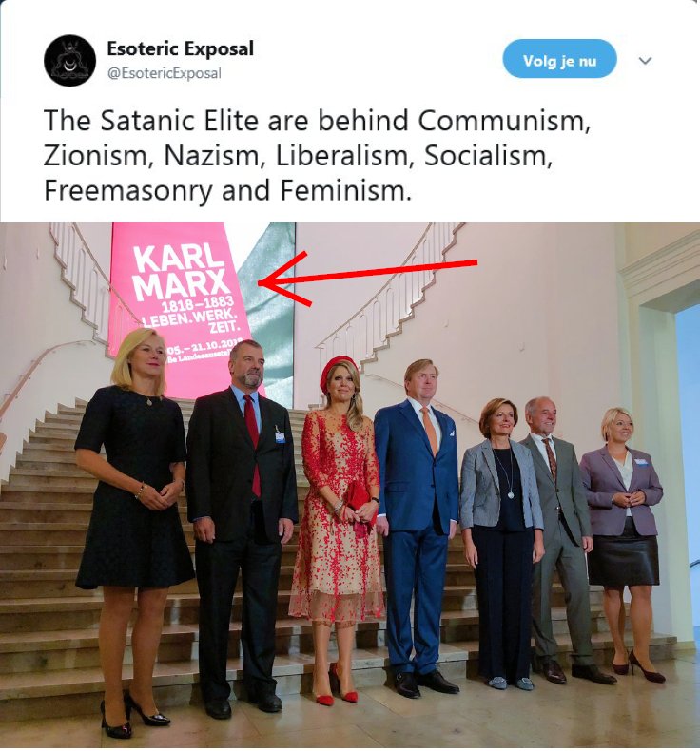Open the attached group photo
This screenshot has height=751, width=700.
[350, 486]
